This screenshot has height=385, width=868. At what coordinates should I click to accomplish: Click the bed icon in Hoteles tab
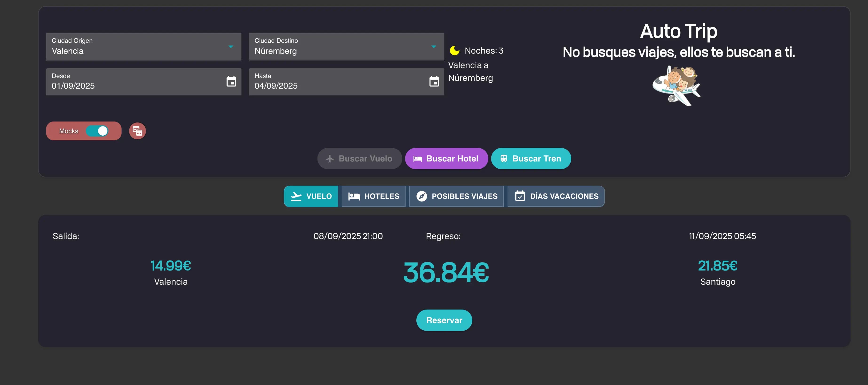click(x=354, y=196)
